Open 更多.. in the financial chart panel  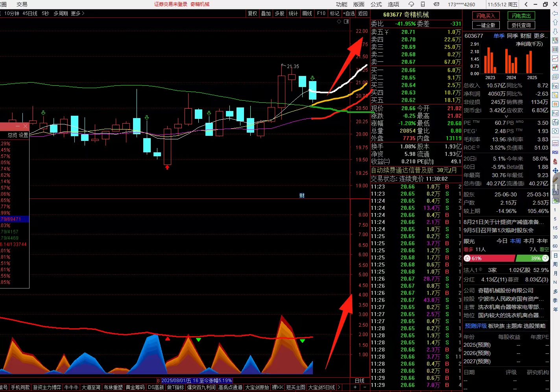click(x=540, y=36)
